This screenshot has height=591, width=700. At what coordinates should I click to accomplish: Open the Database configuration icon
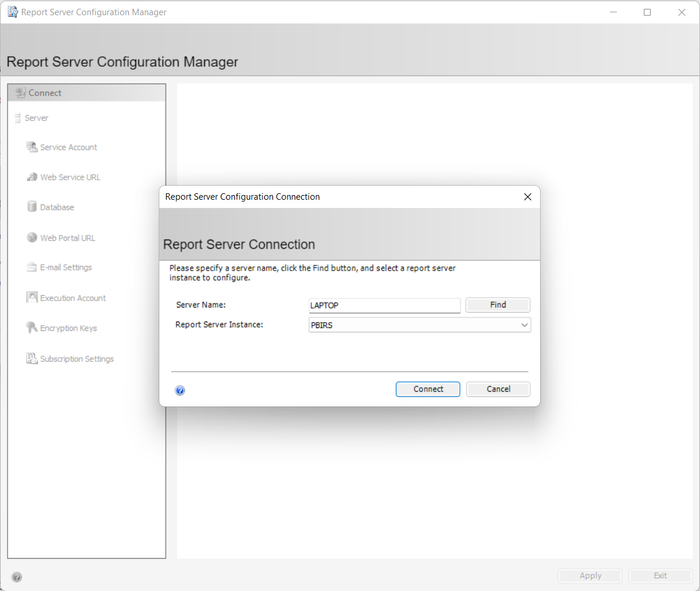(x=32, y=207)
